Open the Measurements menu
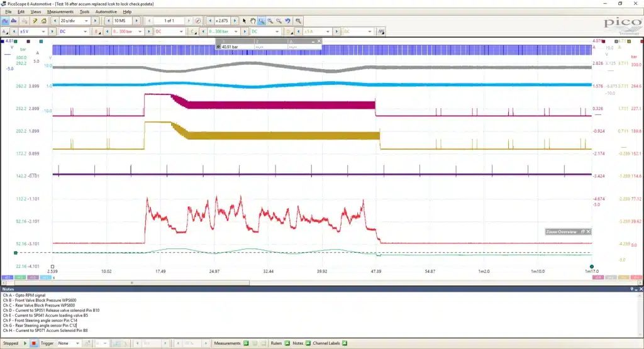The image size is (644, 349). pos(60,12)
